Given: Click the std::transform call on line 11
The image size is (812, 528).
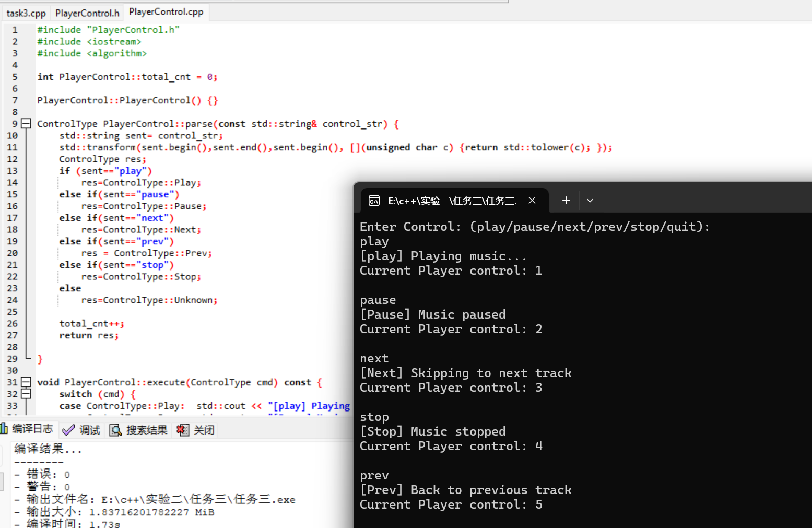Looking at the screenshot, I should click(335, 147).
